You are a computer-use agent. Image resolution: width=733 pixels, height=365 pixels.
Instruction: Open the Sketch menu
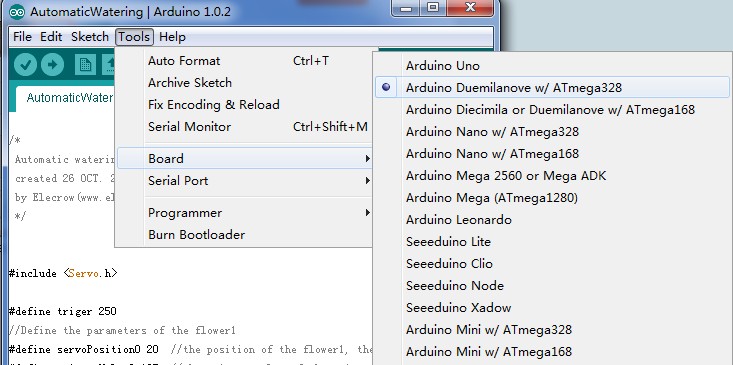90,36
